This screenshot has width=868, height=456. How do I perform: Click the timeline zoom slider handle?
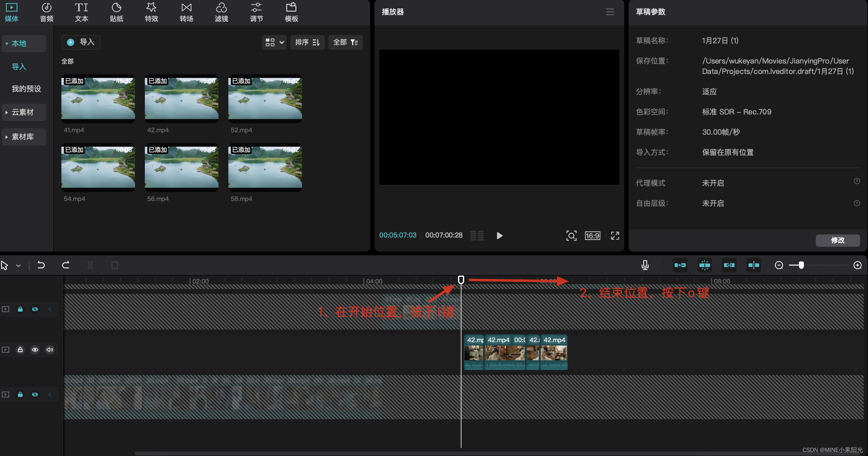(x=801, y=265)
